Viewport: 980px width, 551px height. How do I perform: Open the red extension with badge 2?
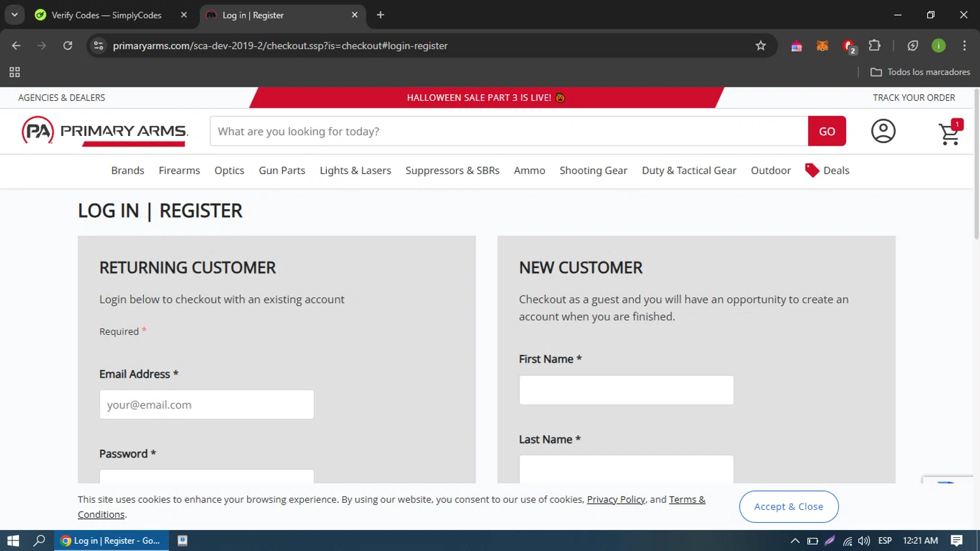(849, 46)
